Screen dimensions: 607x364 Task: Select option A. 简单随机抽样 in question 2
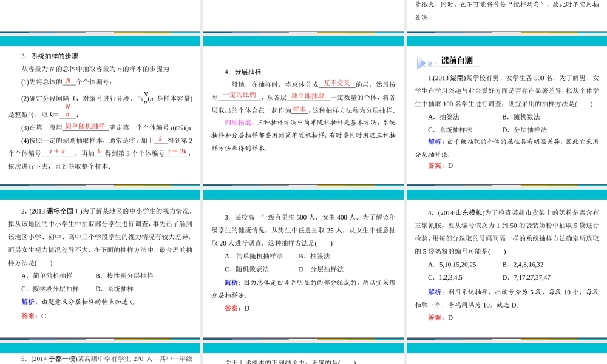[x=47, y=276]
